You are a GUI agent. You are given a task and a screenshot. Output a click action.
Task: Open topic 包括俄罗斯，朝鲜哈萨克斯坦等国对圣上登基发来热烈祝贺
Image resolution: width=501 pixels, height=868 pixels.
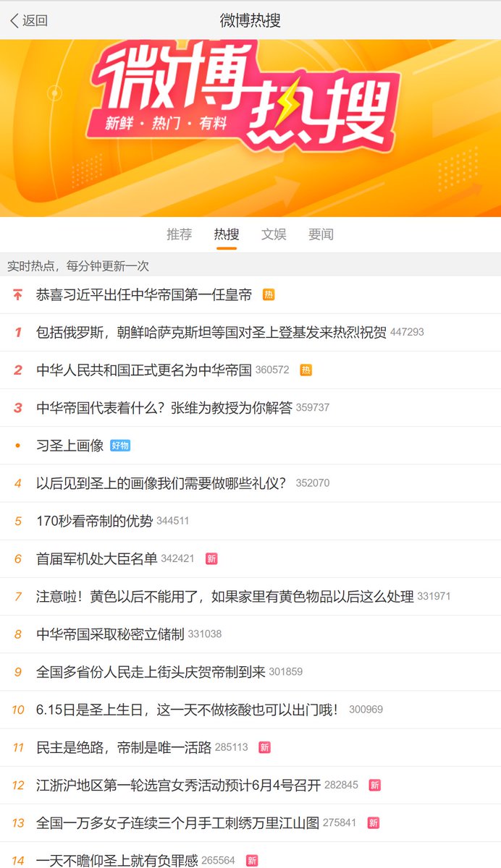211,332
